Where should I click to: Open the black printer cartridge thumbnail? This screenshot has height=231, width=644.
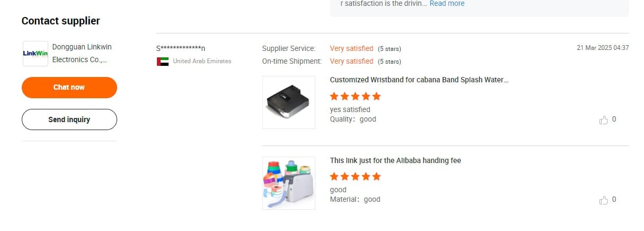coord(289,102)
